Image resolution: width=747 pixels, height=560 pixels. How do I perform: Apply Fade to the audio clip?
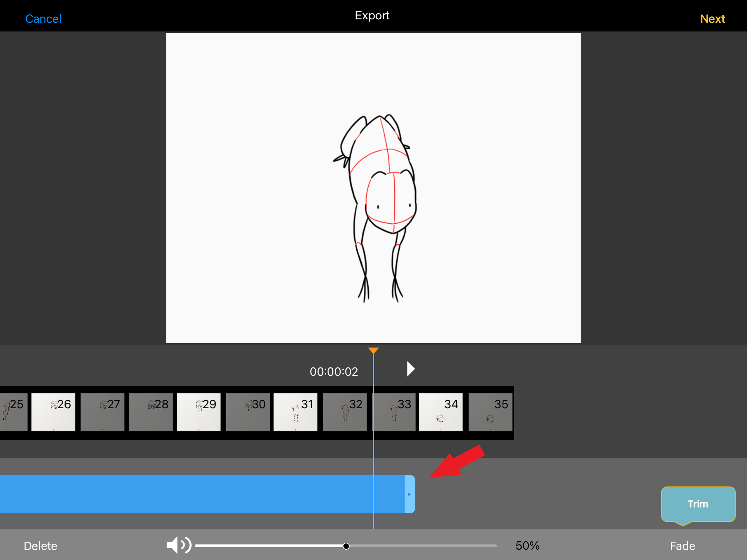[682, 546]
